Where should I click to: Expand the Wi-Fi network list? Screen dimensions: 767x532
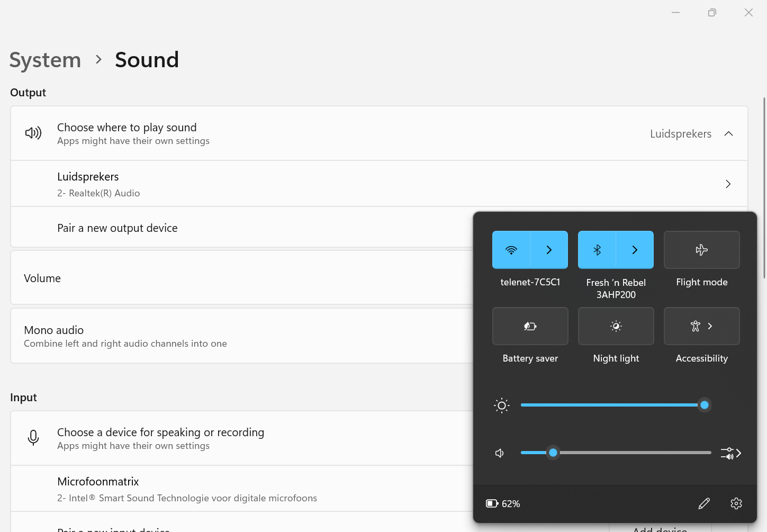[x=549, y=249]
